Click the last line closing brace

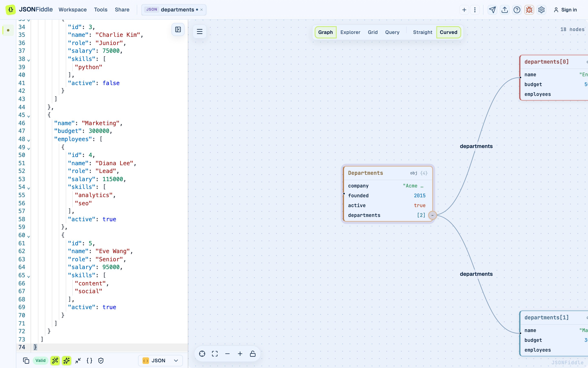(35, 347)
